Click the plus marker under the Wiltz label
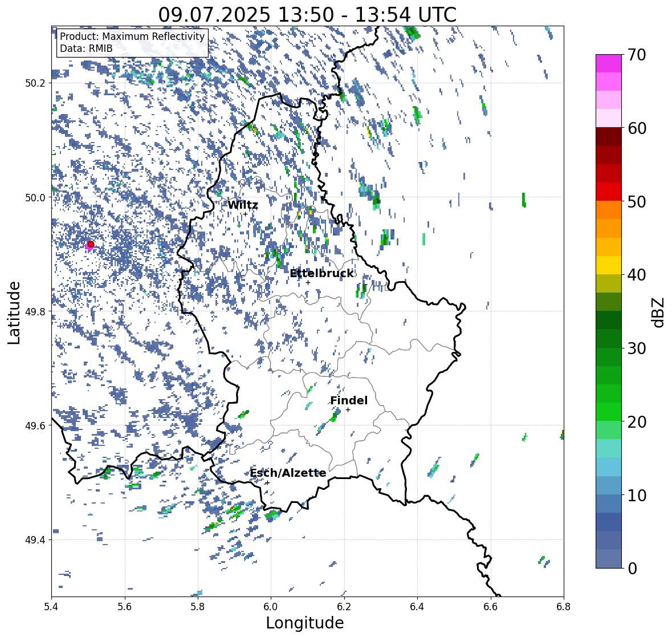 tap(245, 214)
